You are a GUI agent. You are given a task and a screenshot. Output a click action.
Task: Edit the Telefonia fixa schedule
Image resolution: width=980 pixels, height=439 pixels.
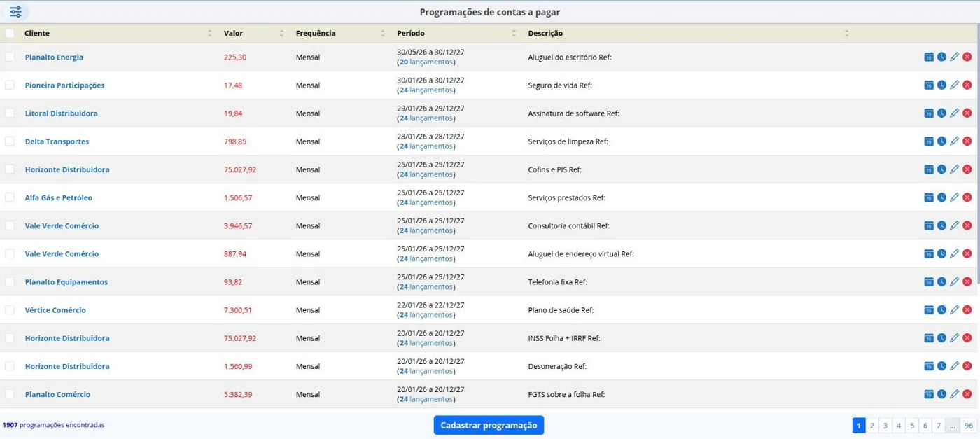coord(954,281)
